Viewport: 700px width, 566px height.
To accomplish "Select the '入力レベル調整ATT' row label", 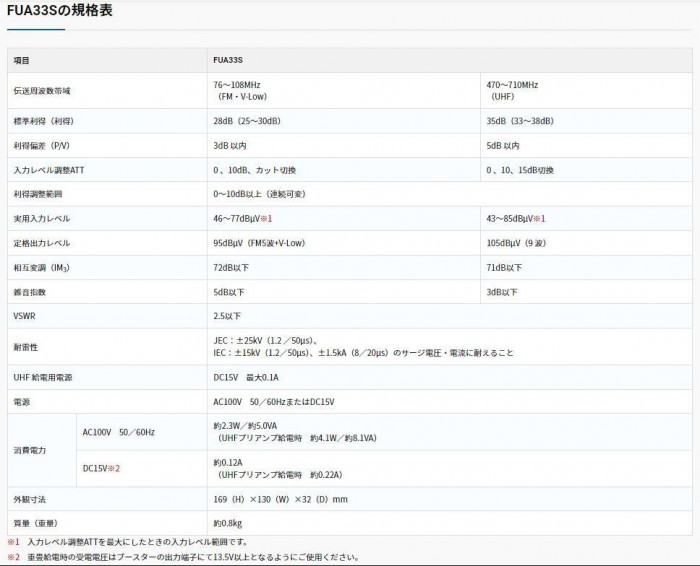I will pos(49,170).
